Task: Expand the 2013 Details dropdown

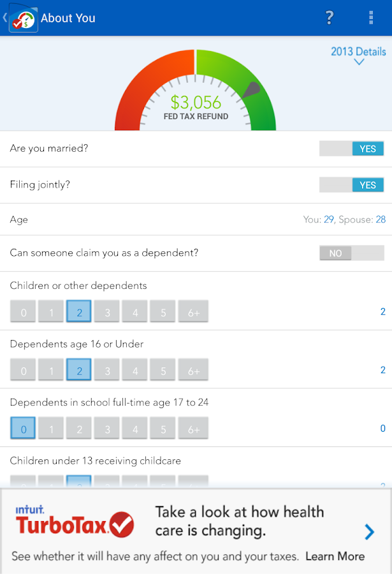Action: click(358, 52)
